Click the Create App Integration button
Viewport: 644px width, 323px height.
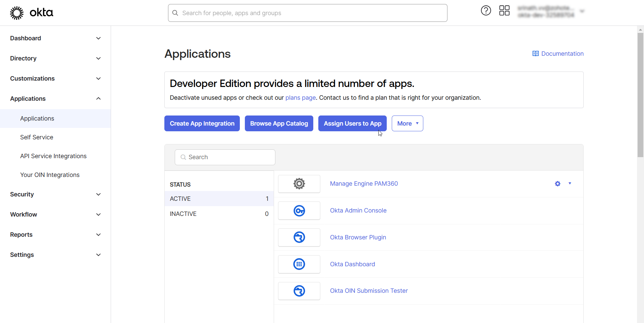pyautogui.click(x=202, y=123)
